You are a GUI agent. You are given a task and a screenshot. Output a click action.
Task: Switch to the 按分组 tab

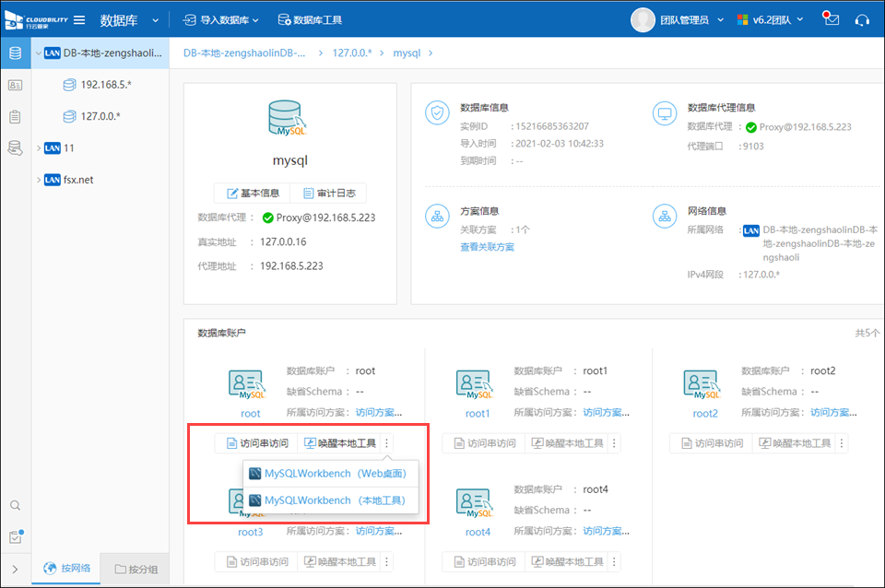[x=136, y=569]
